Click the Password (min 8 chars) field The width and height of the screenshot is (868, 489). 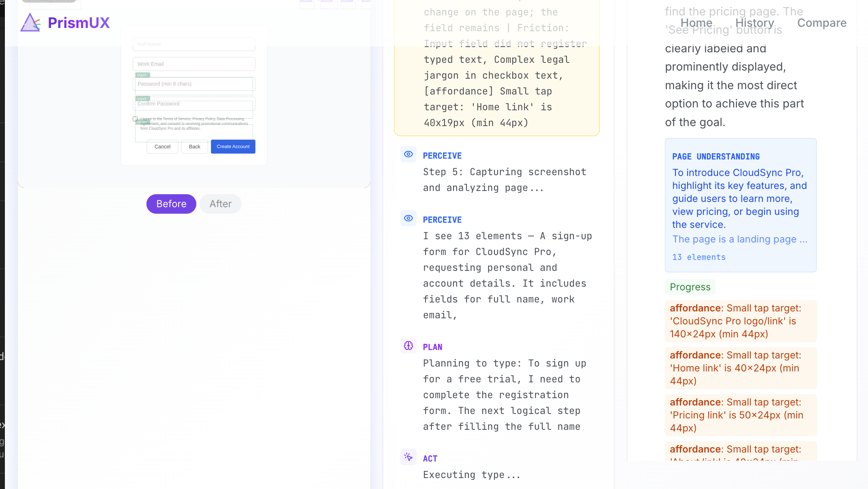194,84
